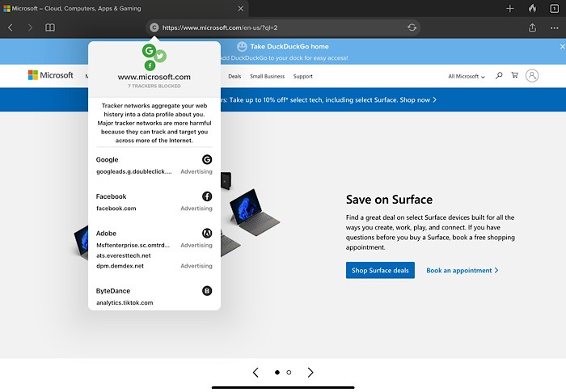Click the Adobe network name
Viewport: 566px width, 392px height.
[x=106, y=233]
